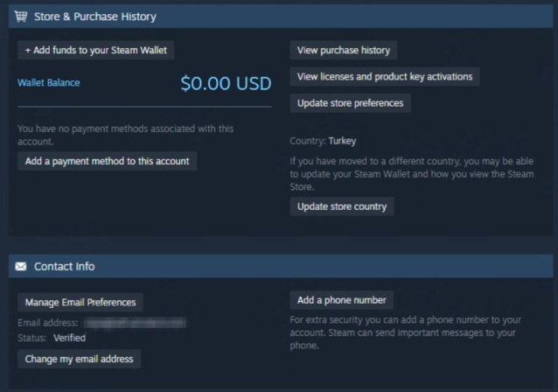Add a payment method to this account
This screenshot has width=558, height=392.
pyautogui.click(x=107, y=161)
